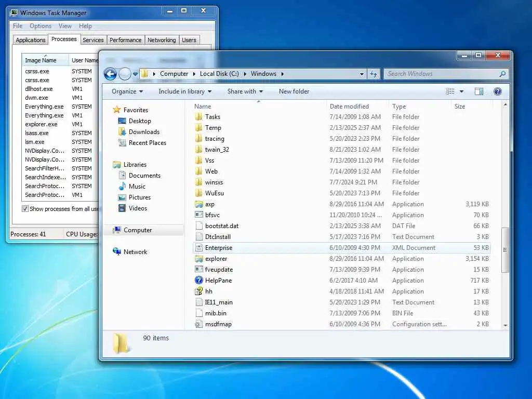Toggle Show processes from all users checkbox
This screenshot has height=399, width=532.
coord(25,209)
